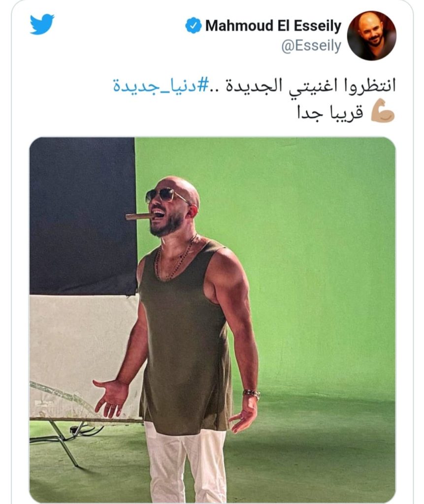Open the attached green screen photo
This screenshot has width=424, height=504.
pyautogui.click(x=212, y=319)
